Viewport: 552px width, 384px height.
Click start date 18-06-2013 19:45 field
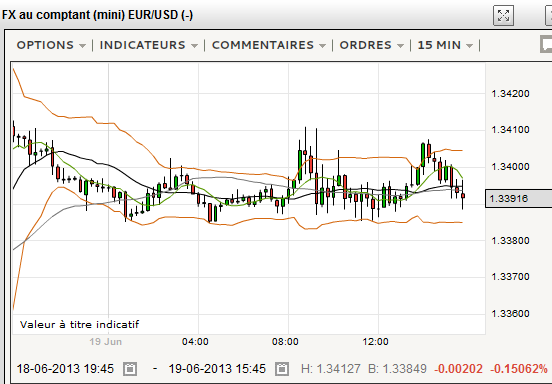(65, 369)
